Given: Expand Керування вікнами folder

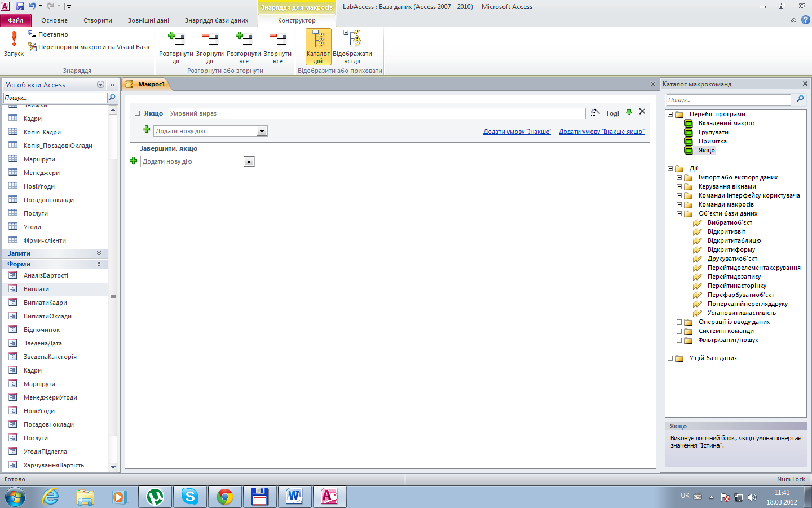Looking at the screenshot, I should (679, 186).
